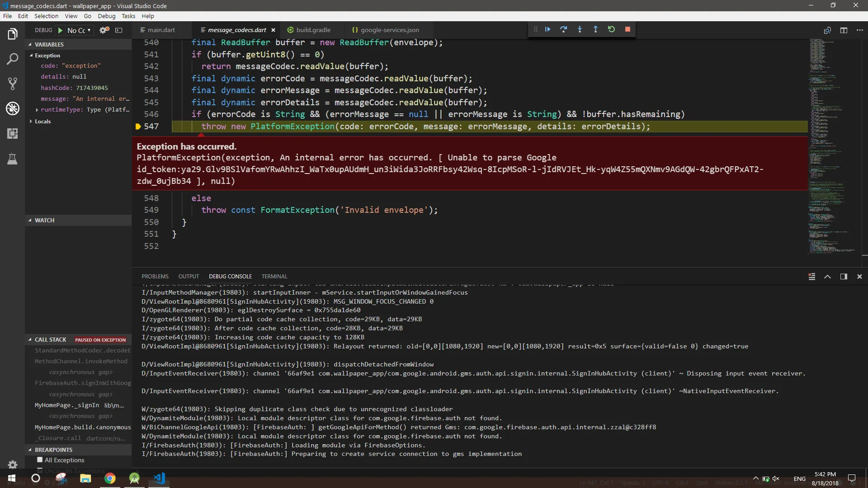Open the Explorer view in activity bar
Image resolution: width=868 pixels, height=488 pixels.
[x=12, y=34]
